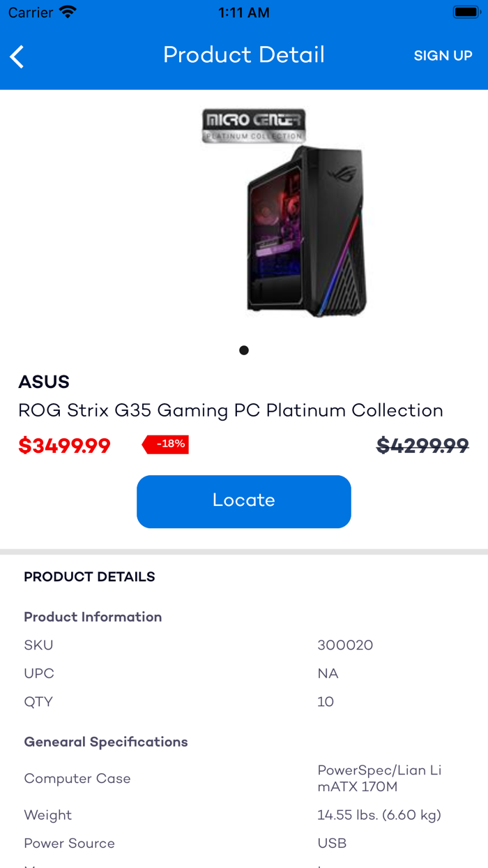Tap the Wi-Fi icon in status bar
This screenshot has height=868, width=488.
click(x=68, y=12)
